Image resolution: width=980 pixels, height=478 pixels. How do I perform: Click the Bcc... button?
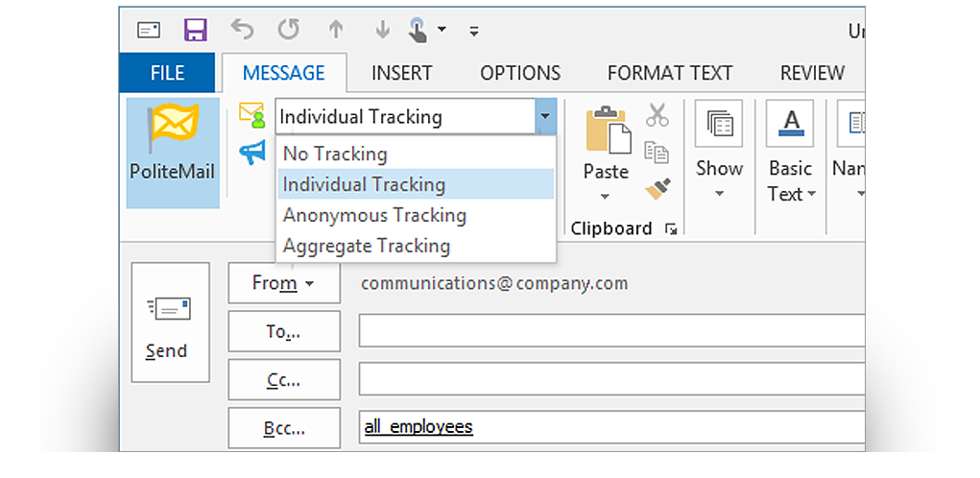(284, 427)
